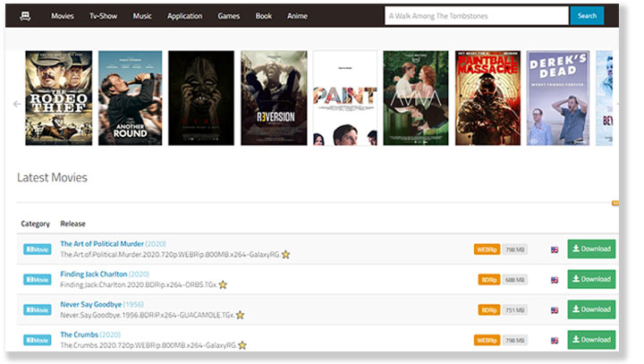
Task: Click Movie tag for Never Say Goodbye
Action: (x=38, y=309)
